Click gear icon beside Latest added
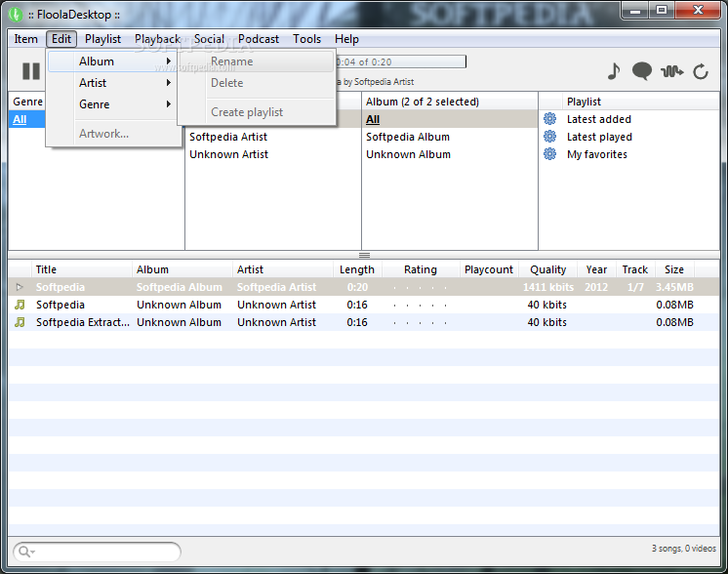The image size is (728, 574). 549,119
